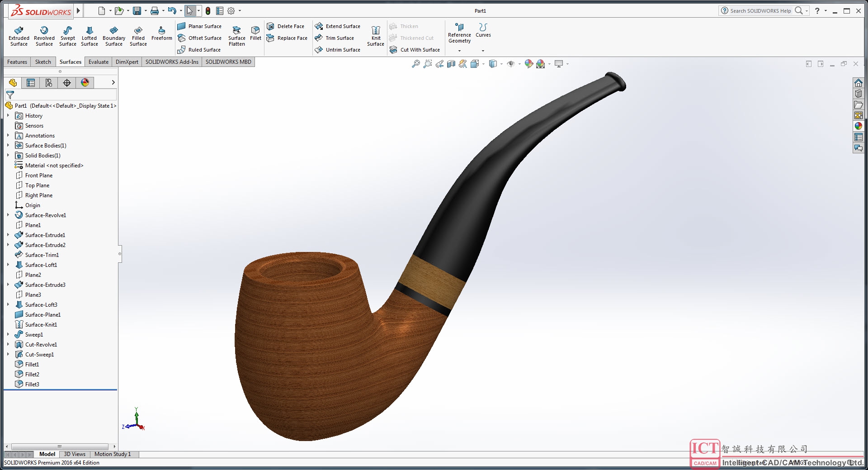The image size is (868, 470).
Task: Select the Revolved Surface tool
Action: 44,36
